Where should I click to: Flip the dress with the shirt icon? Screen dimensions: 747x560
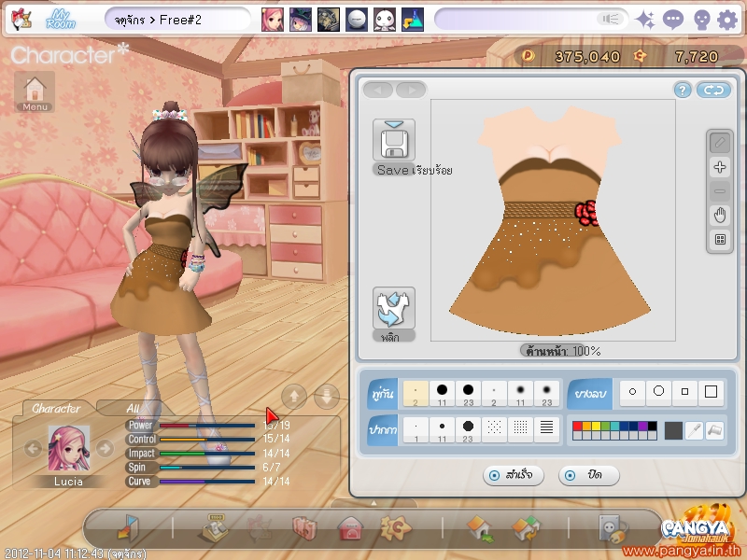(393, 308)
